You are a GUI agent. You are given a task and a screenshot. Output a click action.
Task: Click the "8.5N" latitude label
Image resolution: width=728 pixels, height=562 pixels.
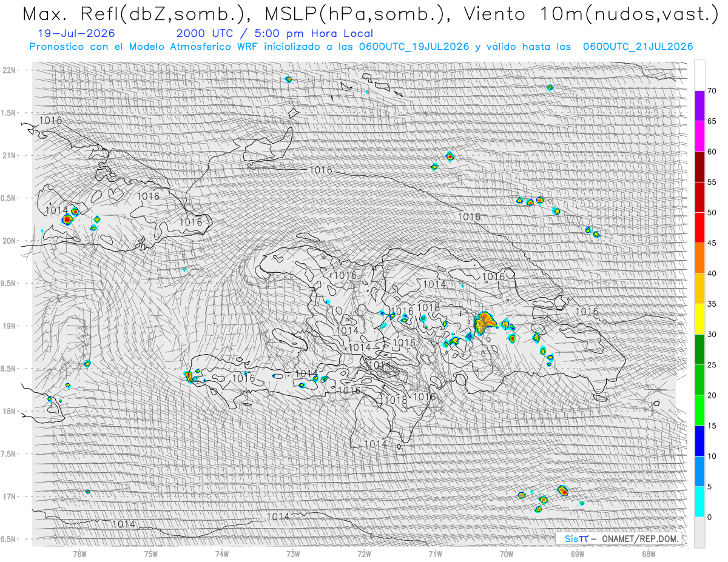(8, 369)
